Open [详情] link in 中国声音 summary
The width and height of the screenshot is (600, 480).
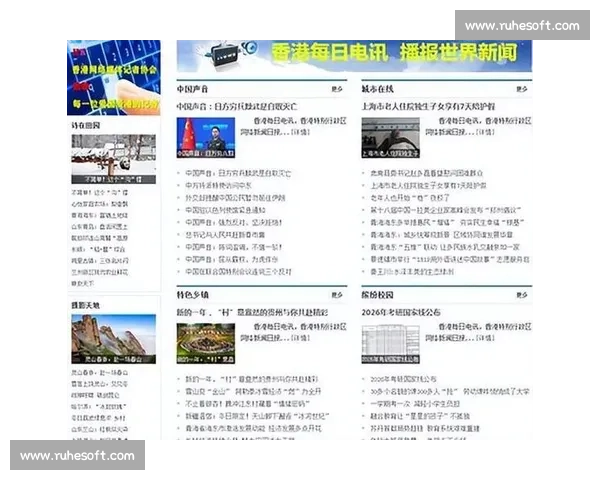(300, 132)
